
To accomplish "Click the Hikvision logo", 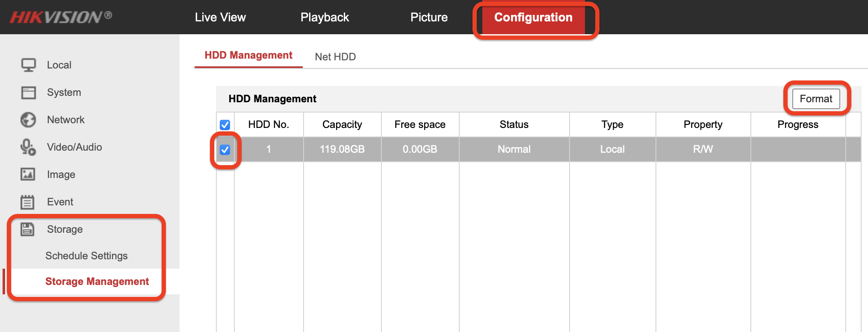I will coord(61,17).
